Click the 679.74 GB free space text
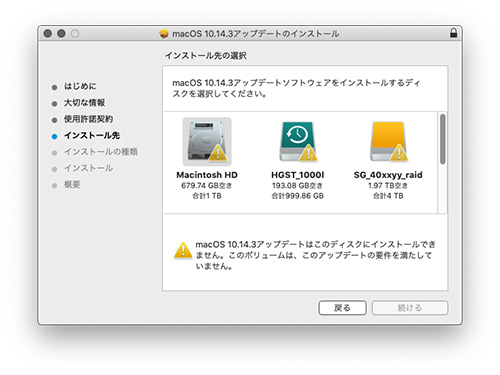This screenshot has width=500, height=375. (x=207, y=185)
